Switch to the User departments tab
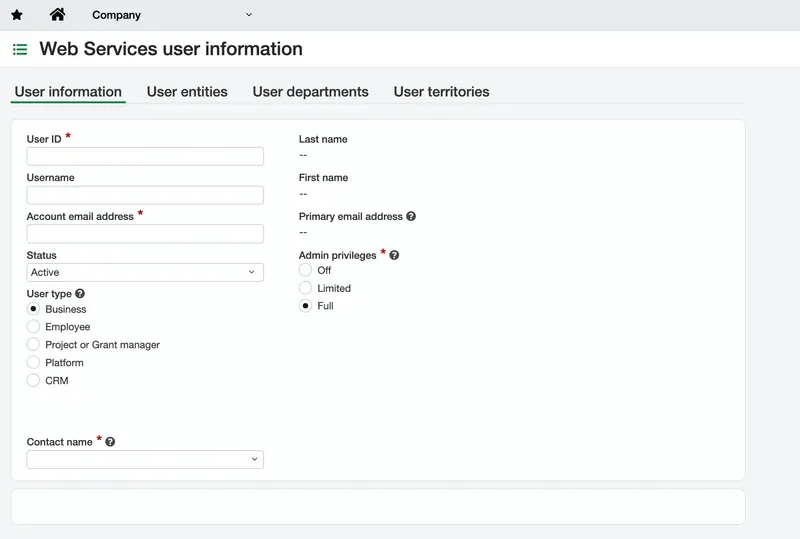This screenshot has width=800, height=539. point(310,92)
